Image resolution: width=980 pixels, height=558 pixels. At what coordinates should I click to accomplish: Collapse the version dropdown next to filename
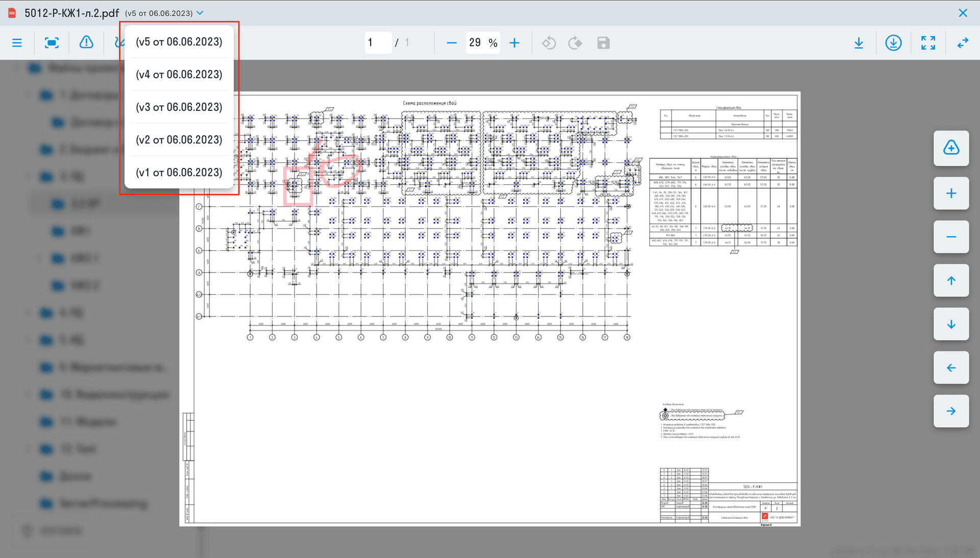tap(200, 13)
